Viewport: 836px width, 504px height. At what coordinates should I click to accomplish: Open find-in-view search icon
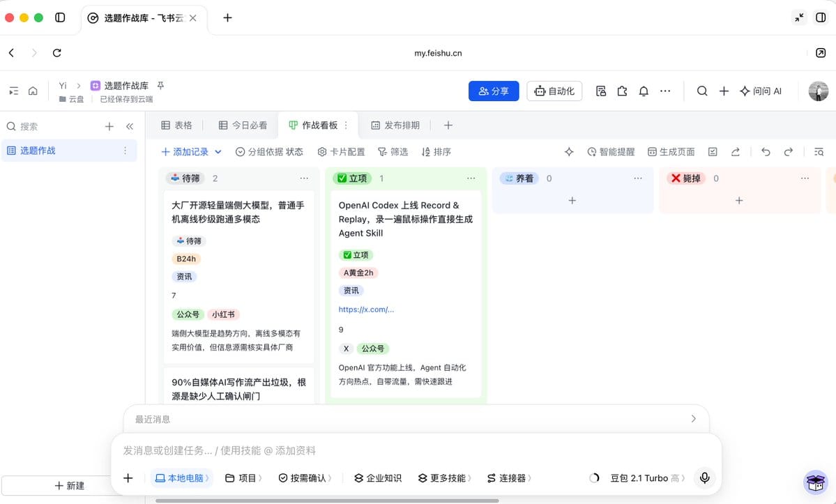819,152
